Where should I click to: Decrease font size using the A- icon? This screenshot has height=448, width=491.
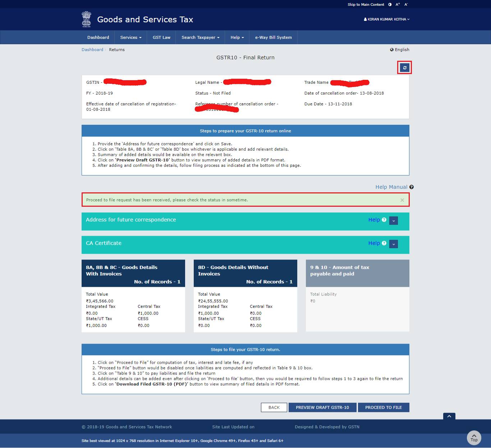pos(405,4)
